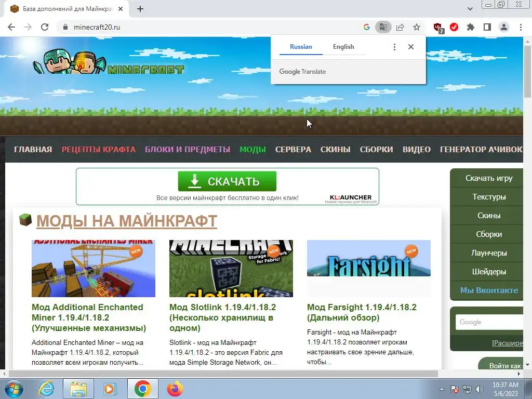Open БЛОКИ И ПРЕДМЕТЫ menu item
The image size is (532, 399).
coord(188,150)
